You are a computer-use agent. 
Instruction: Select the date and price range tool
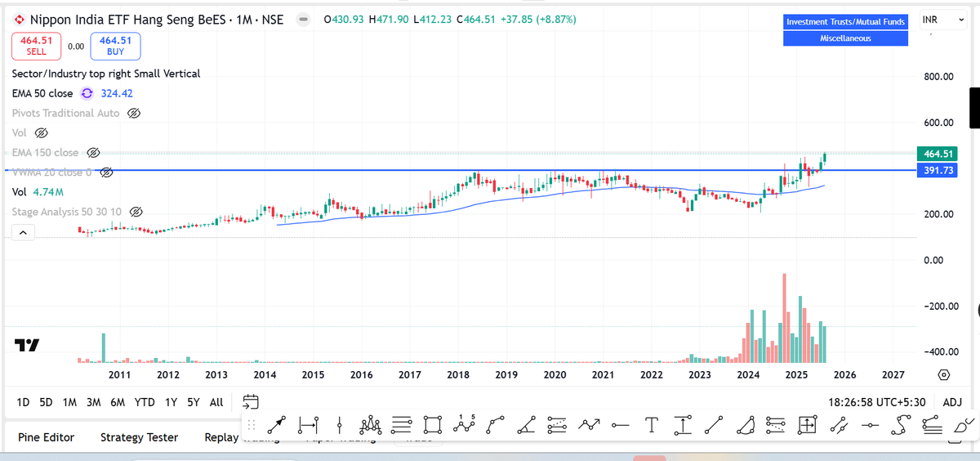click(808, 424)
